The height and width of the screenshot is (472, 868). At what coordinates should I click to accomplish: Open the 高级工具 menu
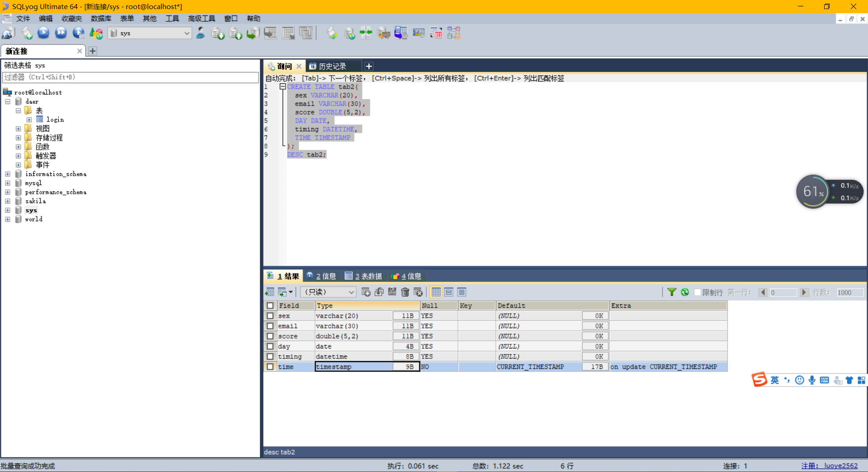click(202, 19)
